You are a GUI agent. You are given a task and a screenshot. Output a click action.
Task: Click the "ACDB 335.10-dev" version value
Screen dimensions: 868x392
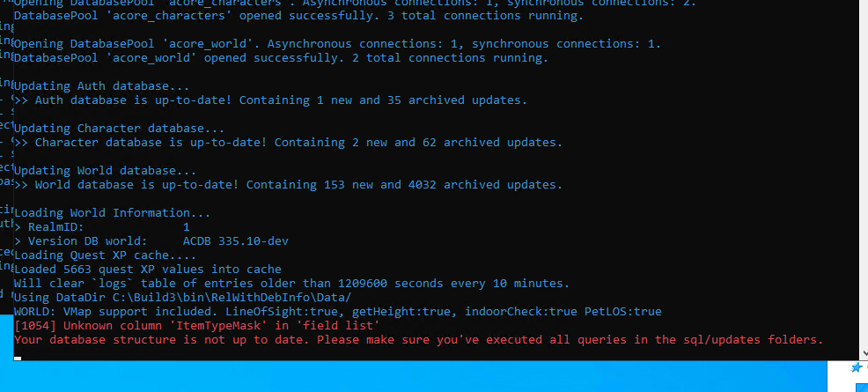coord(235,241)
